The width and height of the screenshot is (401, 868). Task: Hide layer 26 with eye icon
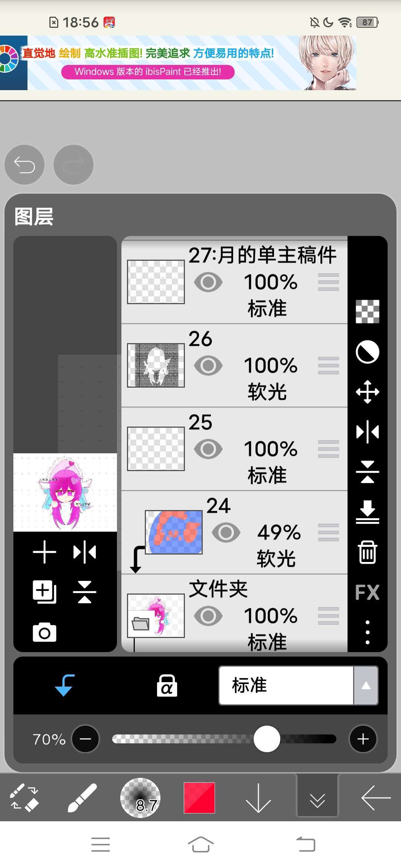tap(208, 366)
